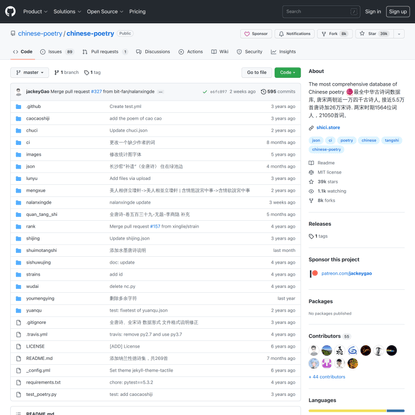Open pull request #327 link
Viewport: 415px width, 415px height.
coord(96,92)
